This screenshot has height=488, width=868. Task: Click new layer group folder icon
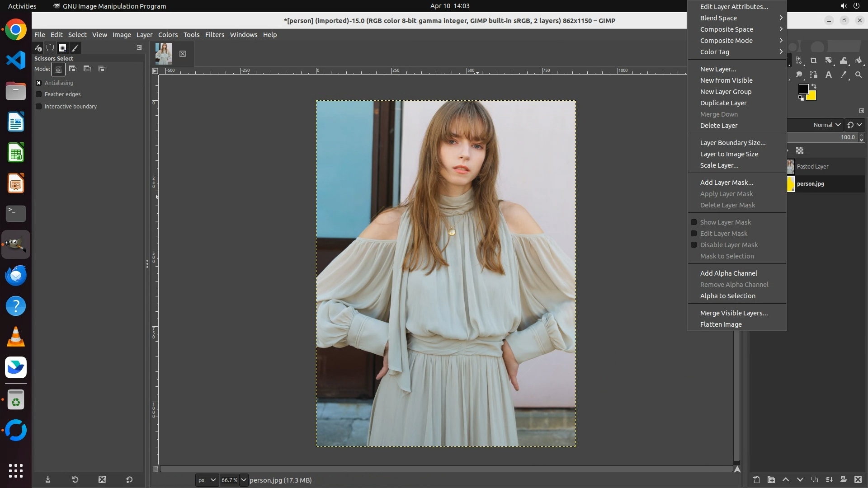(x=771, y=479)
